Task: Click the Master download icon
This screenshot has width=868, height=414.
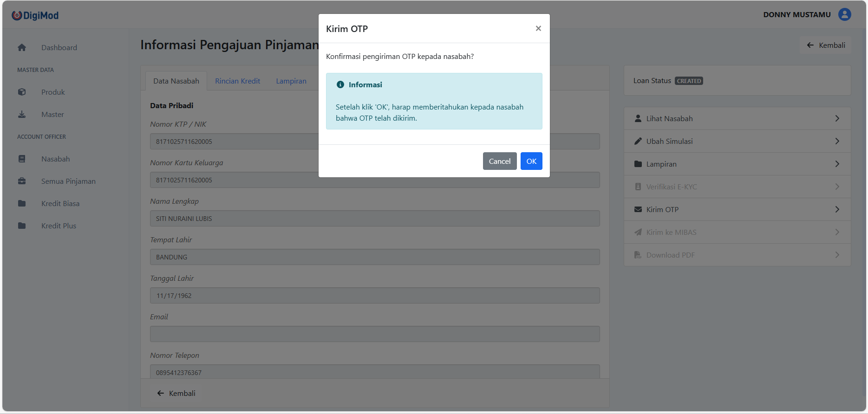Action: pyautogui.click(x=22, y=114)
